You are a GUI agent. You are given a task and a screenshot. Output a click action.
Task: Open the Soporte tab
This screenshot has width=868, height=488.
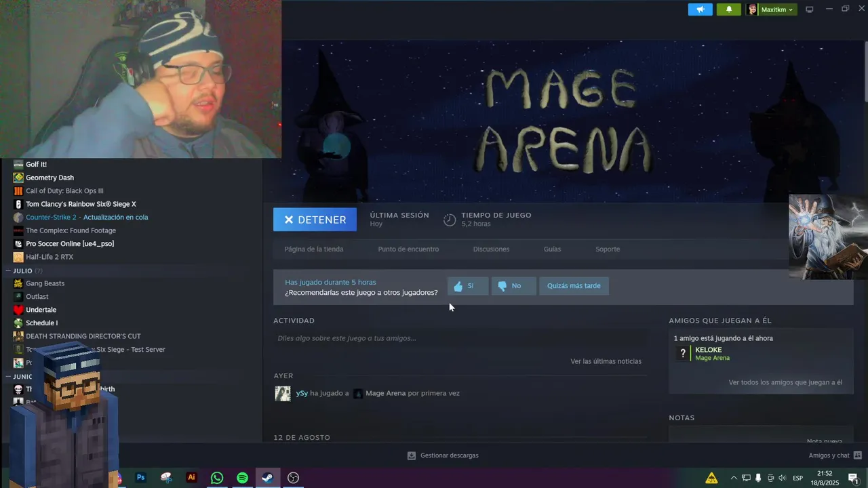click(608, 249)
